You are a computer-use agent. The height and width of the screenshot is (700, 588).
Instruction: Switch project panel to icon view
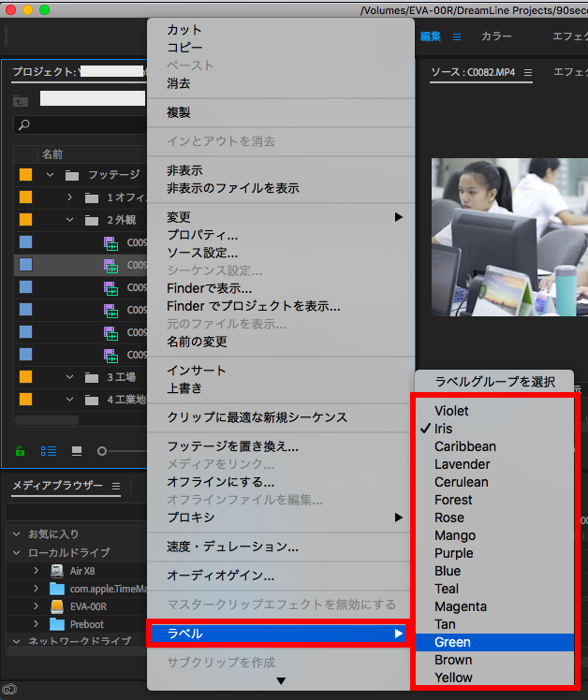click(77, 451)
